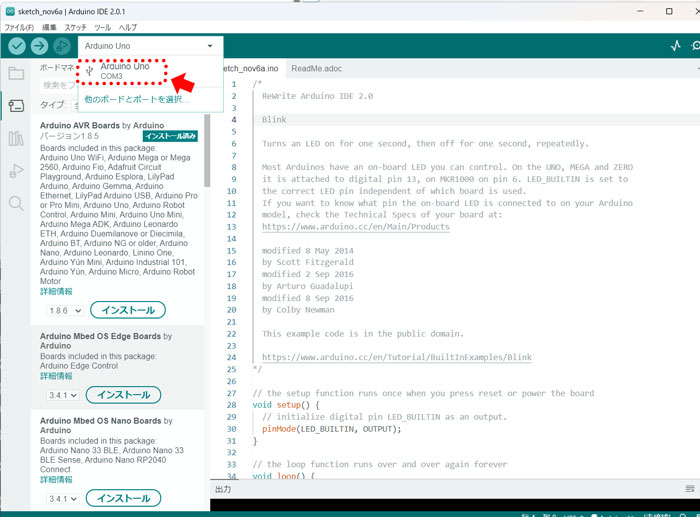
Task: Open version 1.8.6 dropdown for AVR Boards
Action: [x=65, y=310]
